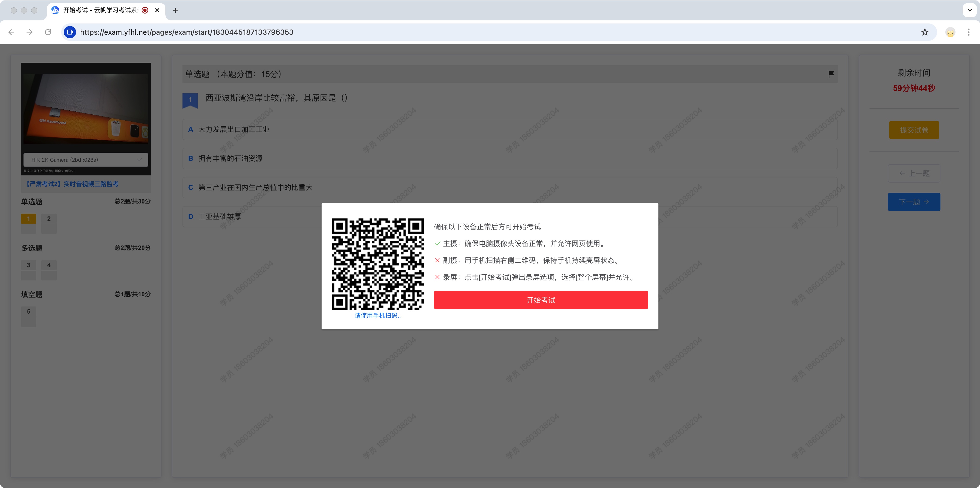Select option A 大力发展出口加工工业

(x=510, y=130)
